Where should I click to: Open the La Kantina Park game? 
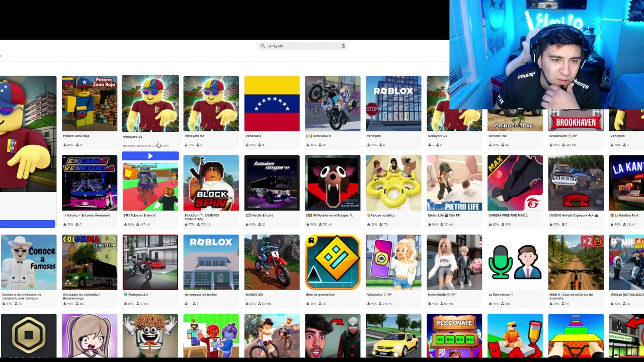pos(626,183)
